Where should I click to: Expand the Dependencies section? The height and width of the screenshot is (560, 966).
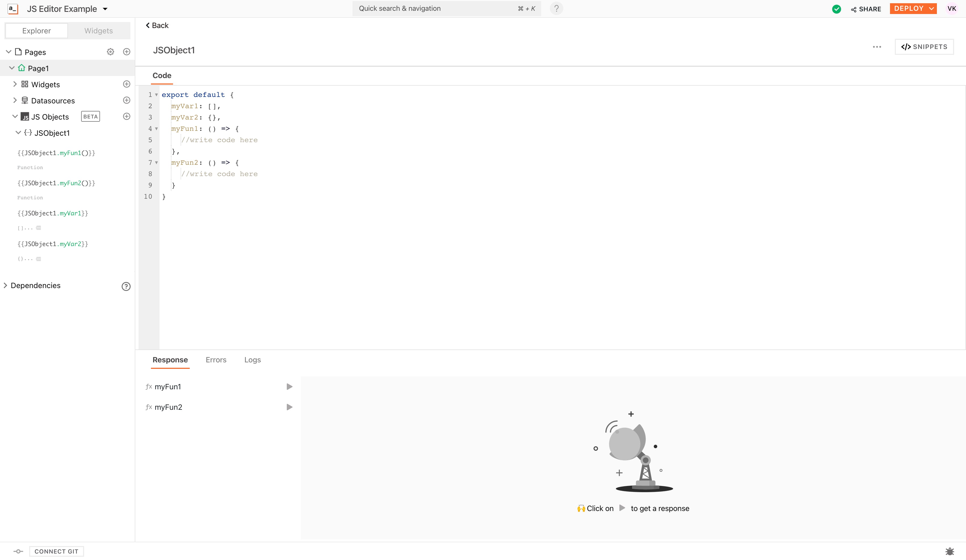(x=5, y=285)
